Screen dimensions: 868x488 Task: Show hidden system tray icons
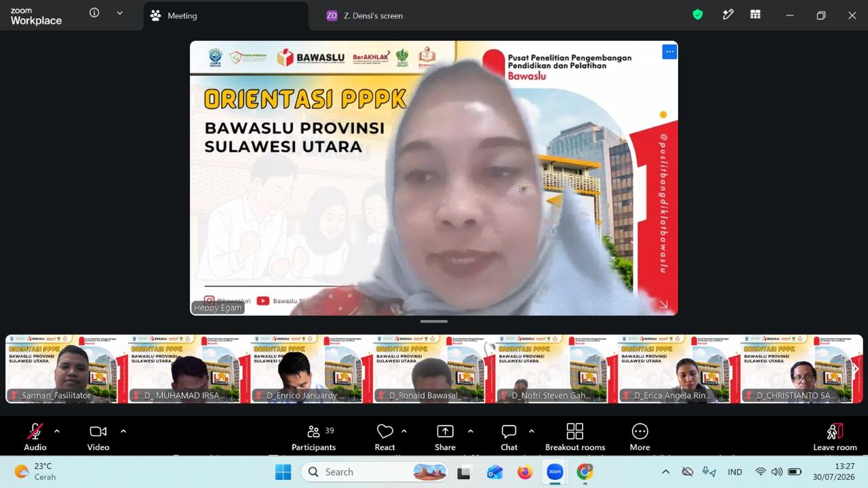666,472
